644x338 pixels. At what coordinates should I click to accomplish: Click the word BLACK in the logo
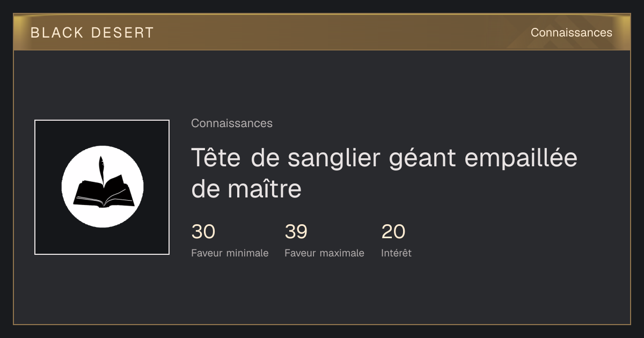coord(57,33)
